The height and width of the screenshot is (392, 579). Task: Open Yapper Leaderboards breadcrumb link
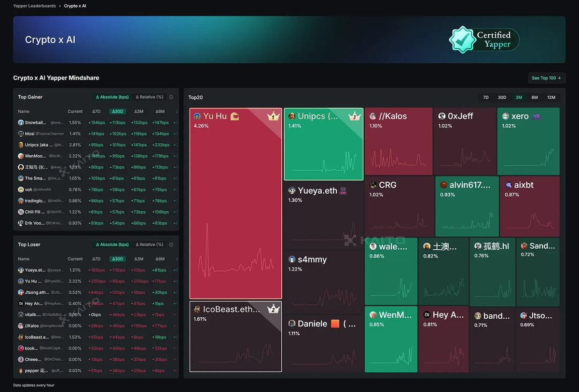34,6
